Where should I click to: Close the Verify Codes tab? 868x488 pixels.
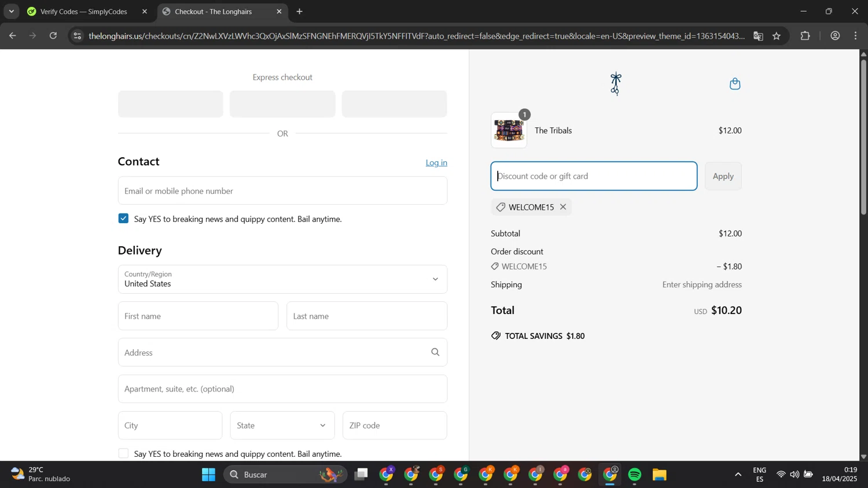point(145,12)
